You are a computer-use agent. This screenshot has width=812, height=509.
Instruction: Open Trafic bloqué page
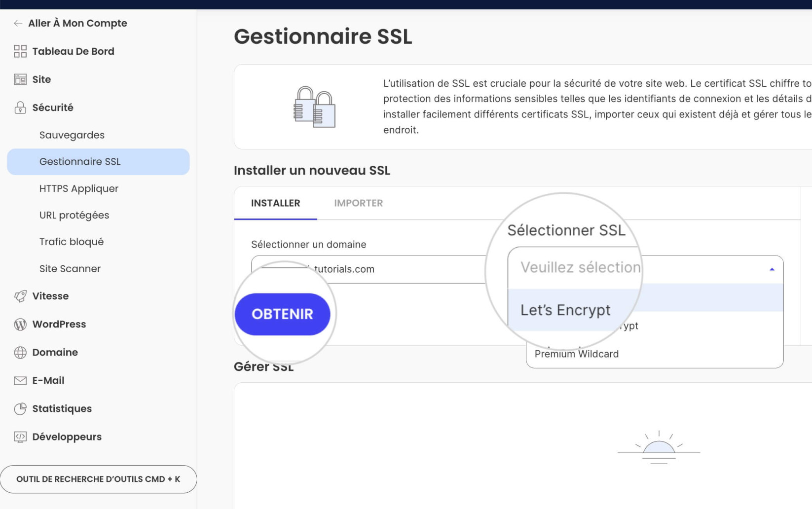(x=72, y=242)
